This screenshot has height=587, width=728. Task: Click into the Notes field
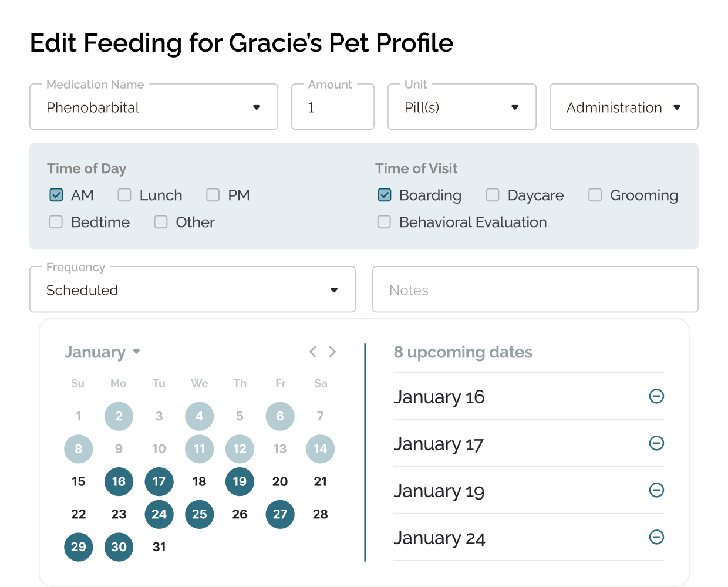pyautogui.click(x=535, y=290)
